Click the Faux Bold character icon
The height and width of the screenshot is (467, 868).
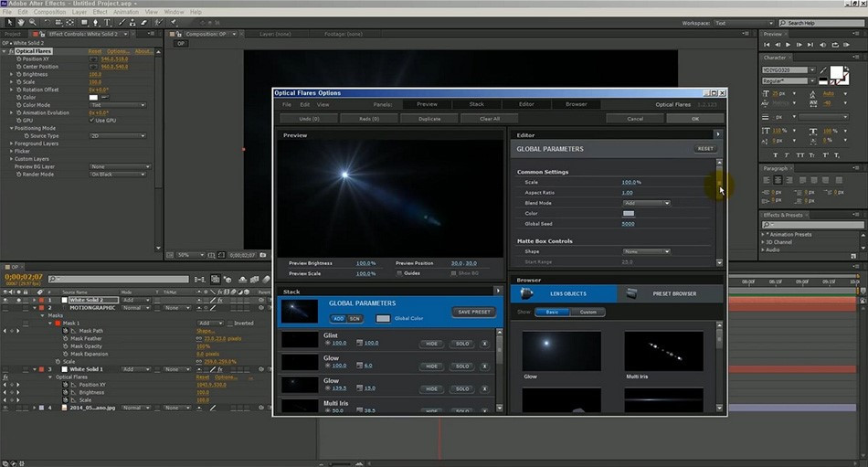775,155
